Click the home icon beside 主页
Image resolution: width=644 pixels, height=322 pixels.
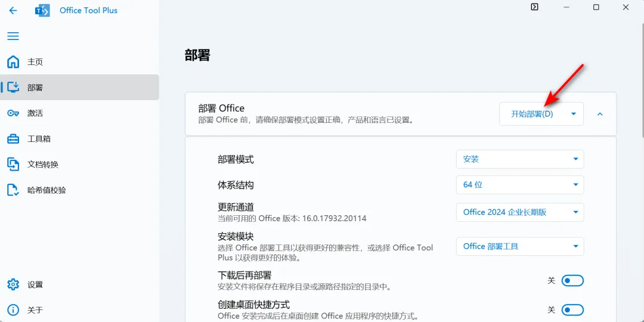click(x=13, y=62)
